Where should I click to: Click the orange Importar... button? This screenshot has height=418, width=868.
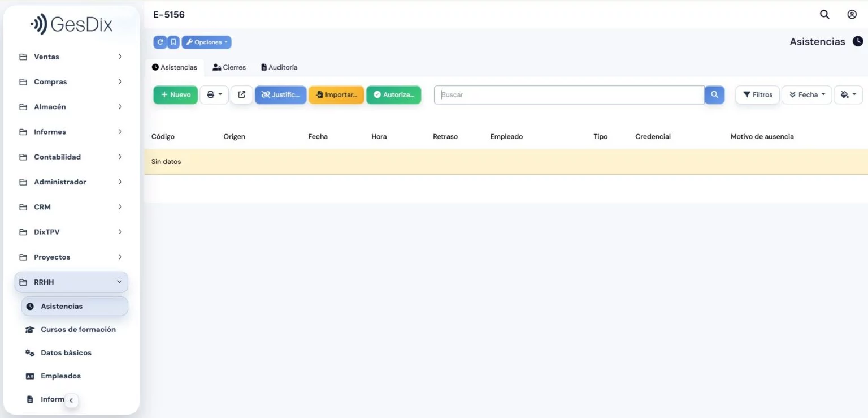[x=336, y=95]
